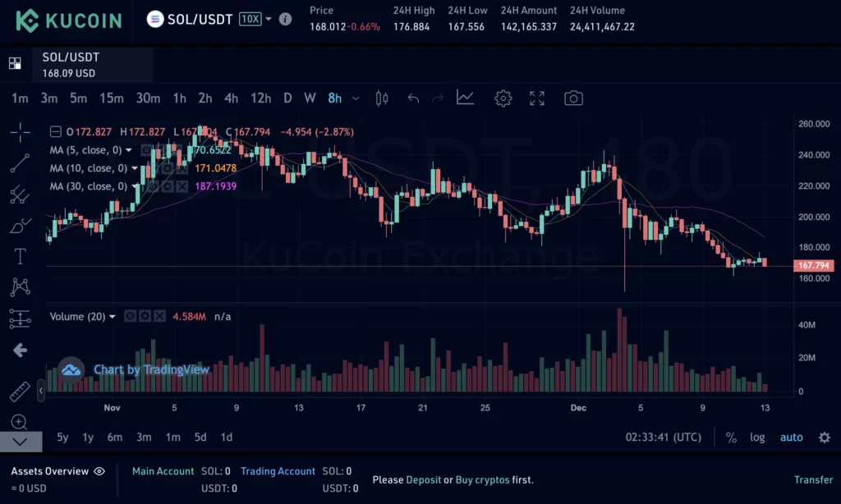The width and height of the screenshot is (841, 504).
Task: Click the 10X leverage badge
Action: (250, 20)
